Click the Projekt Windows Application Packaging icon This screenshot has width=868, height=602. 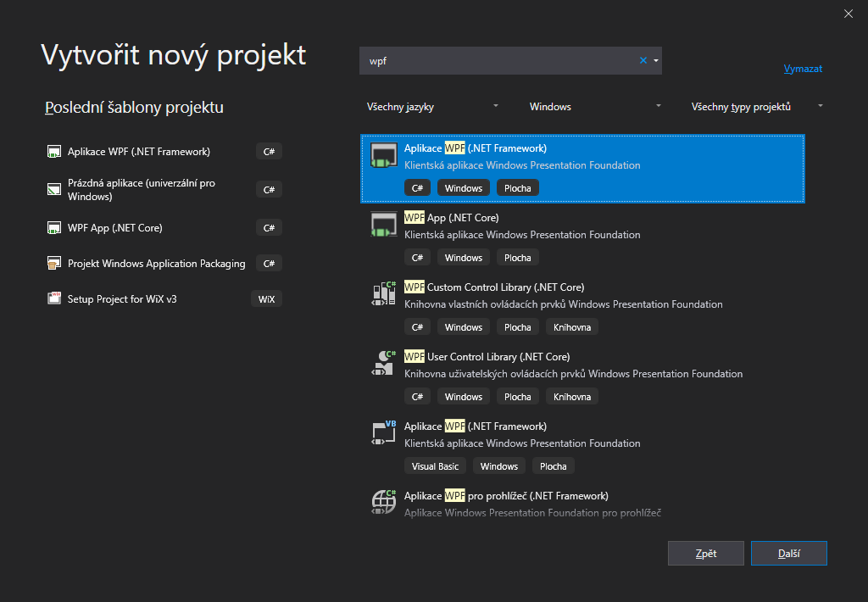(54, 263)
